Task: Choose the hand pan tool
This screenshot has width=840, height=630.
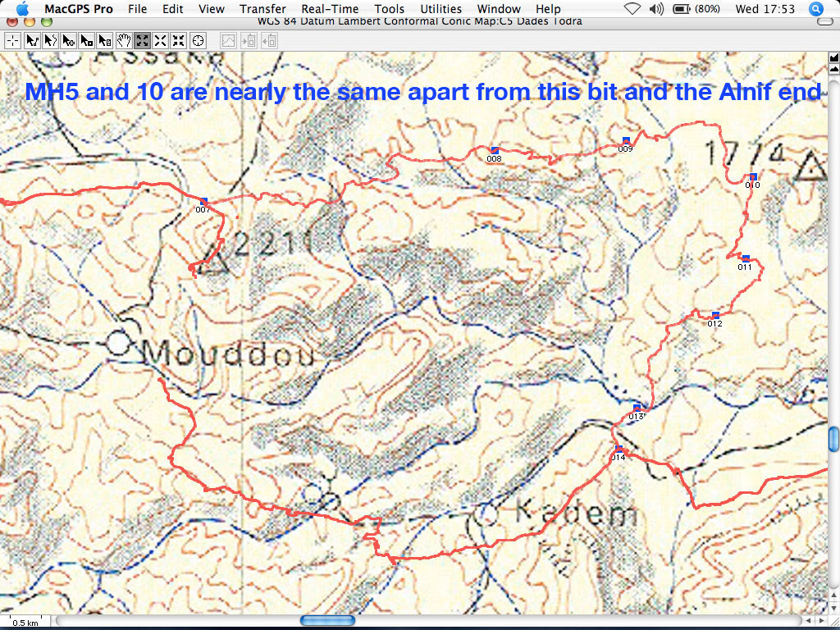Action: (124, 39)
